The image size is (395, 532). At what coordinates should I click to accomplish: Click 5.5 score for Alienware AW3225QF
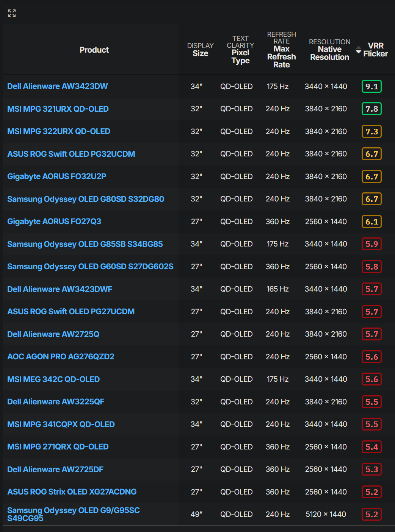click(x=371, y=402)
